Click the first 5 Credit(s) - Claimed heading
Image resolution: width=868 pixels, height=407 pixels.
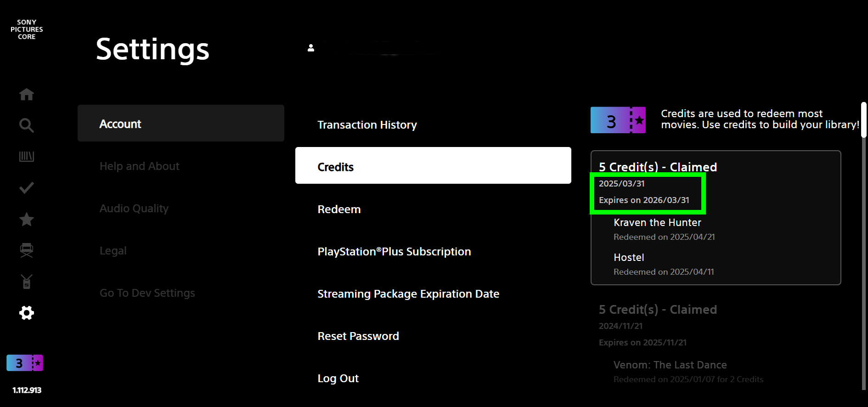(658, 167)
